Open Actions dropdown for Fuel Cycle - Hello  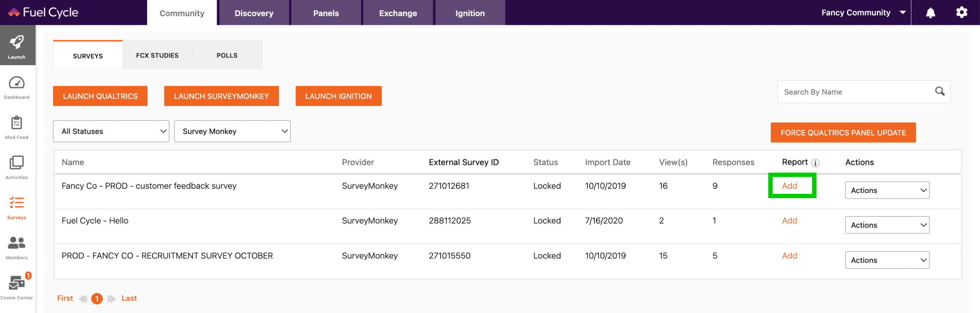[887, 225]
